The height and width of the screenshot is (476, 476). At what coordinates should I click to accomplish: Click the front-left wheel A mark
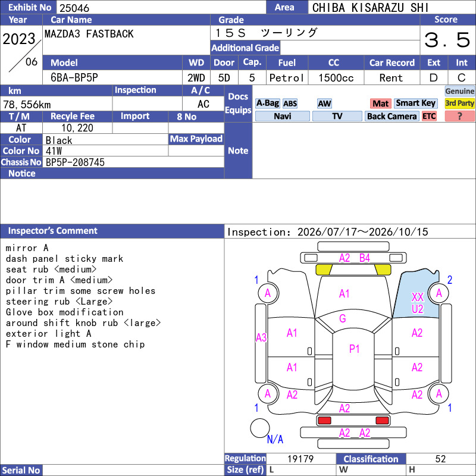pyautogui.click(x=267, y=293)
